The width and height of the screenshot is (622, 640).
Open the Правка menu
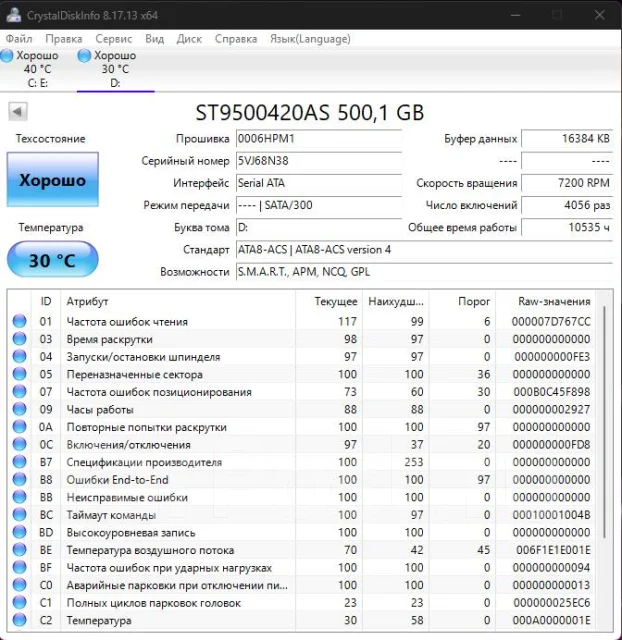tap(64, 39)
